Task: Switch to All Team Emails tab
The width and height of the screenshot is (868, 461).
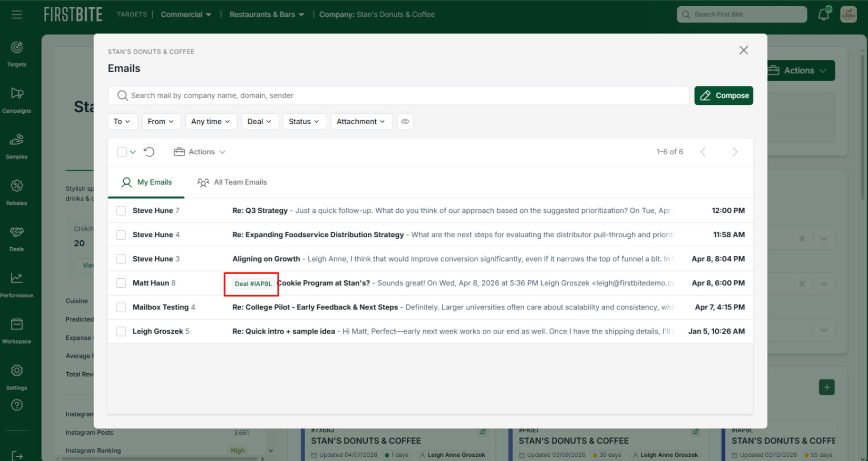Action: pos(232,183)
